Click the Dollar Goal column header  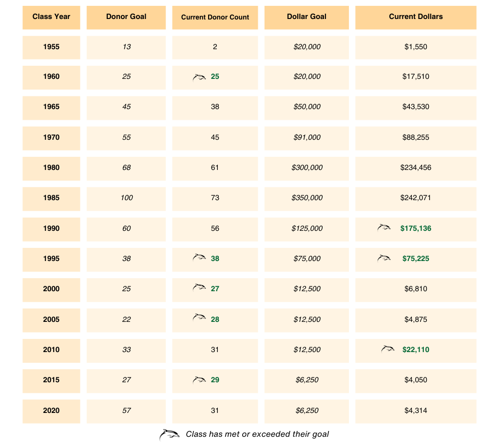click(307, 17)
